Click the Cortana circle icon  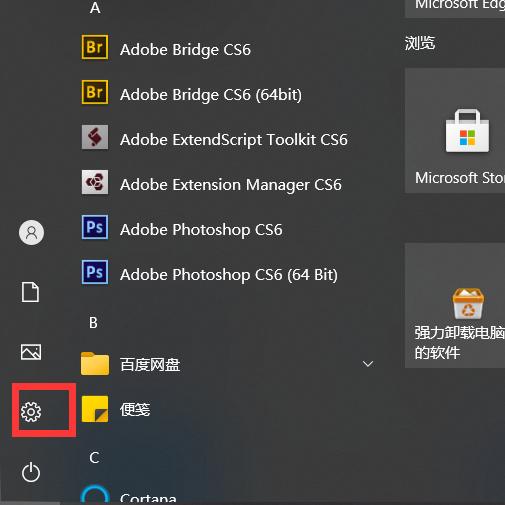pos(95,495)
